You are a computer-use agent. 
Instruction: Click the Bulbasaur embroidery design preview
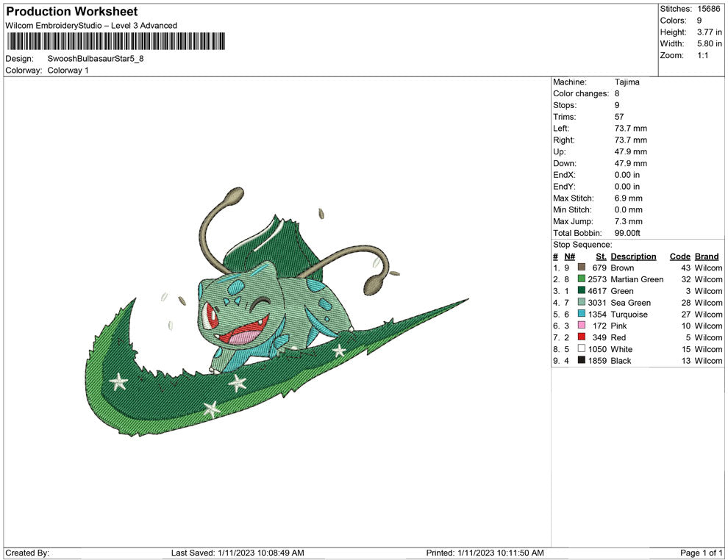coord(278,312)
